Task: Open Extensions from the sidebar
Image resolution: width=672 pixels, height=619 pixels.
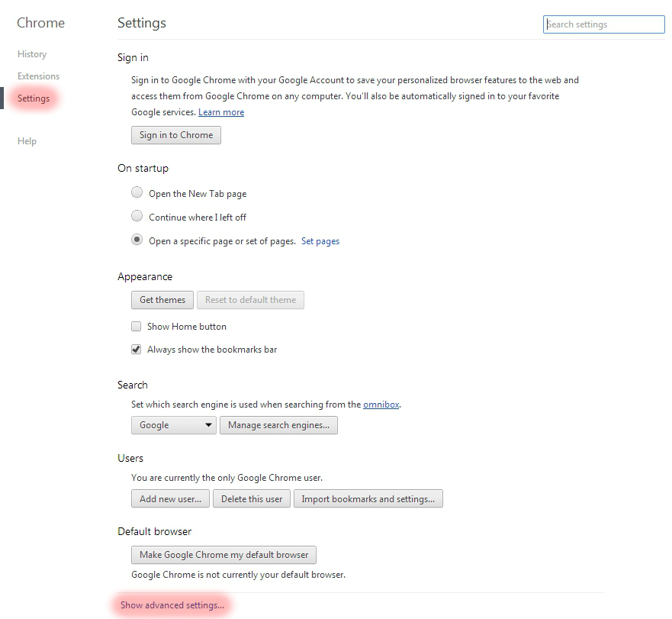Action: (39, 76)
